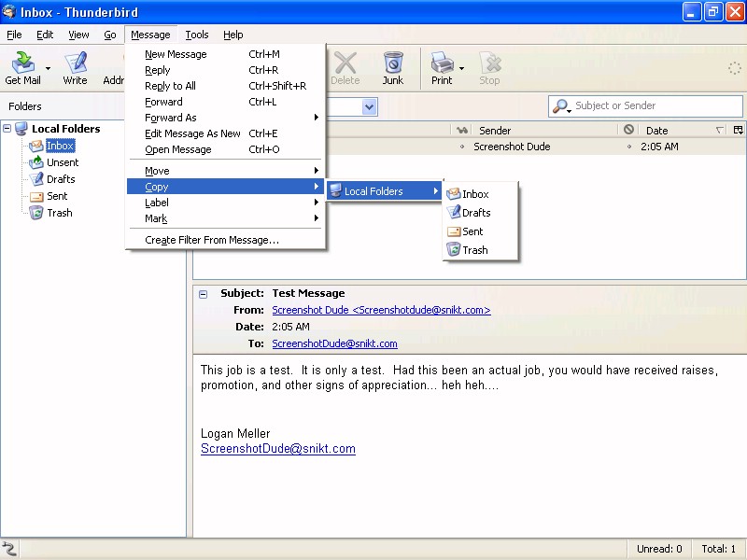The width and height of the screenshot is (747, 560).
Task: Click the Write toolbar button
Action: pyautogui.click(x=76, y=68)
